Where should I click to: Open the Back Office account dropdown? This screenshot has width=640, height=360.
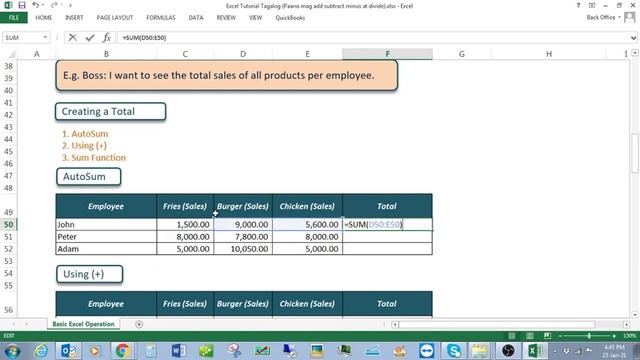[x=604, y=17]
